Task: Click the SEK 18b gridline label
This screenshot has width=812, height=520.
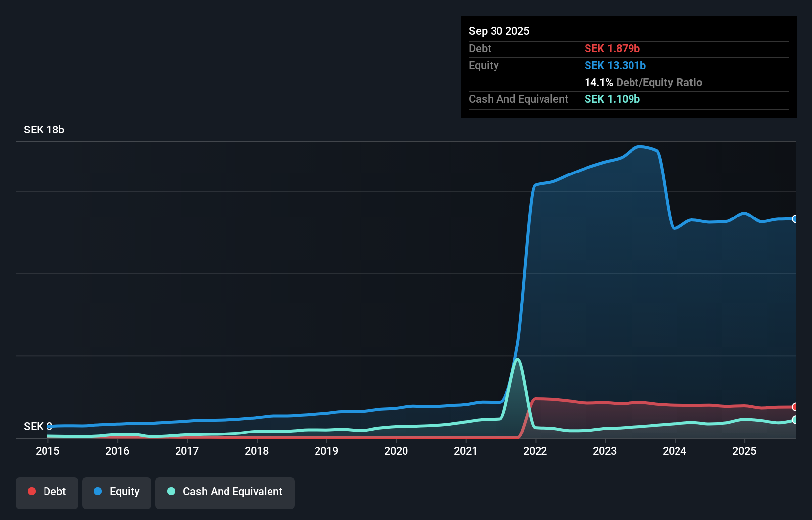Action: 44,130
